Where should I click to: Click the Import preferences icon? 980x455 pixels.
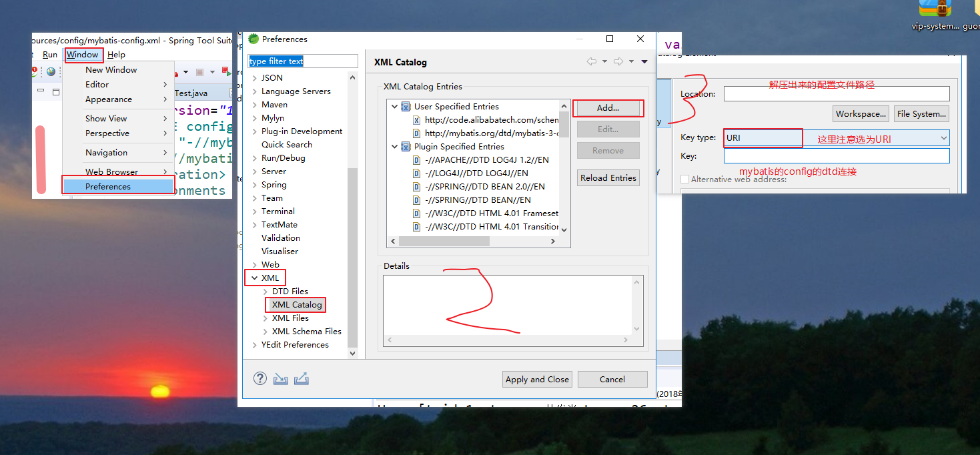click(x=281, y=378)
